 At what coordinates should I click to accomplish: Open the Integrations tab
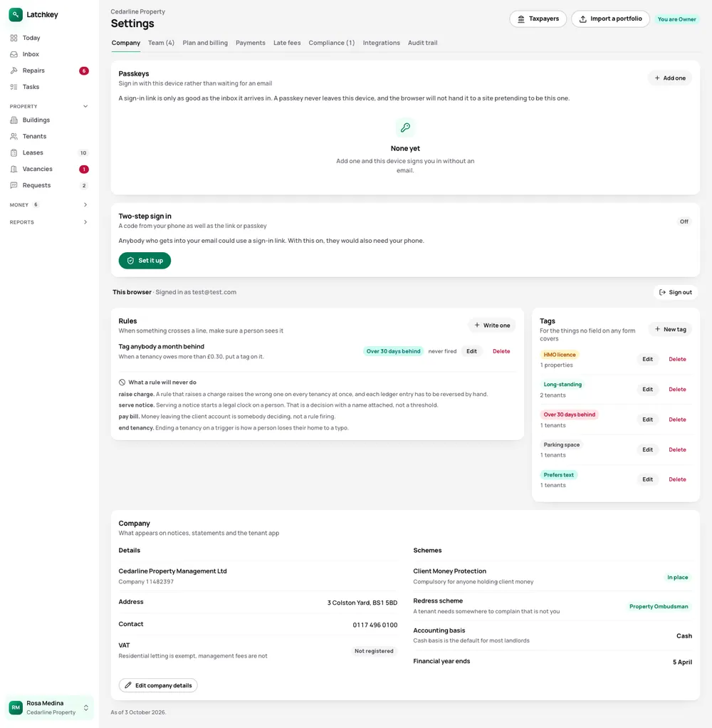tap(382, 43)
